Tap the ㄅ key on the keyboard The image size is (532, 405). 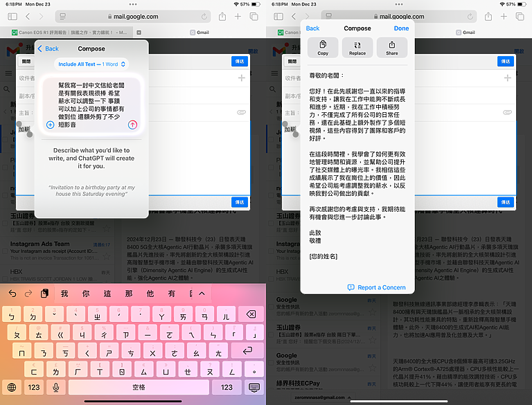pos(12,314)
